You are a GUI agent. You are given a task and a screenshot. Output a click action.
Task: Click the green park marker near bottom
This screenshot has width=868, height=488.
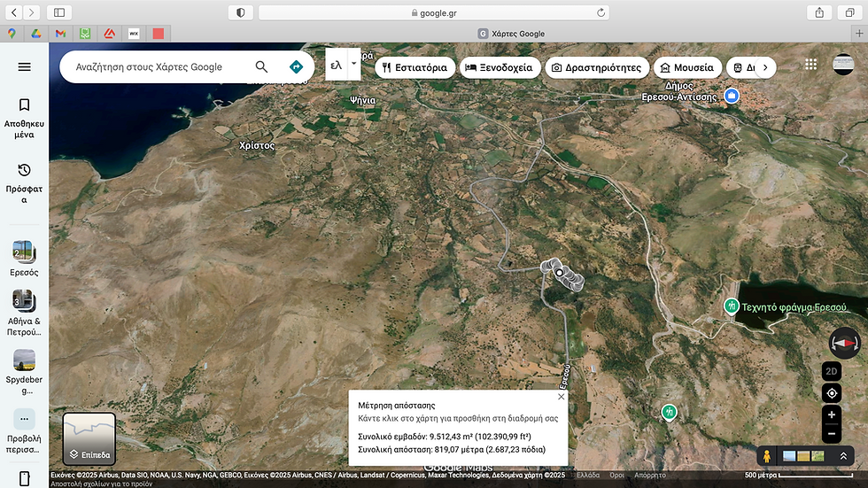pyautogui.click(x=669, y=412)
